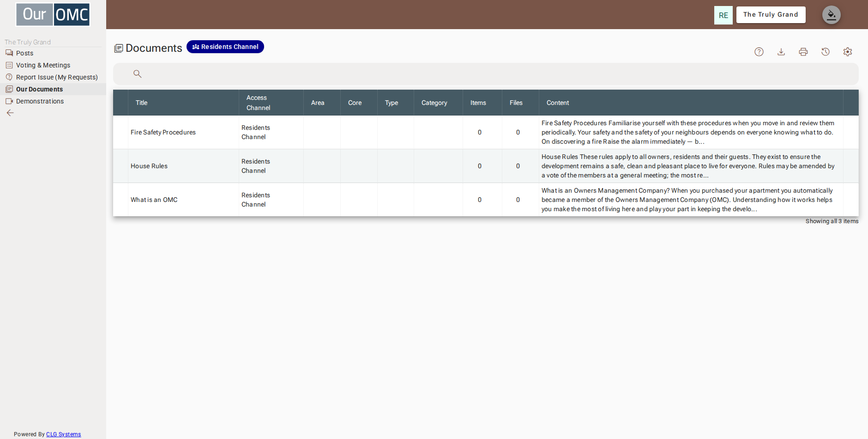Open the What is an OMC document
868x439 pixels.
(x=154, y=200)
